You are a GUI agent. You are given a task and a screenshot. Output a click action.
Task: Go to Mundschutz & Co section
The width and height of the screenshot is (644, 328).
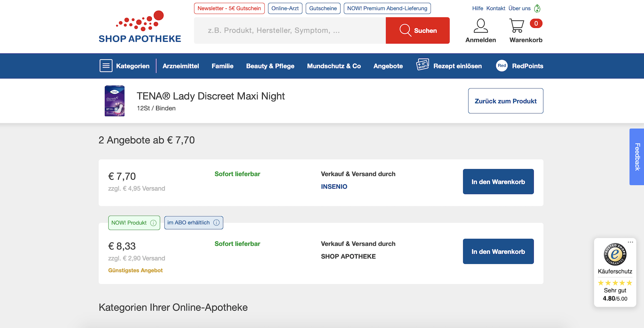pos(334,66)
